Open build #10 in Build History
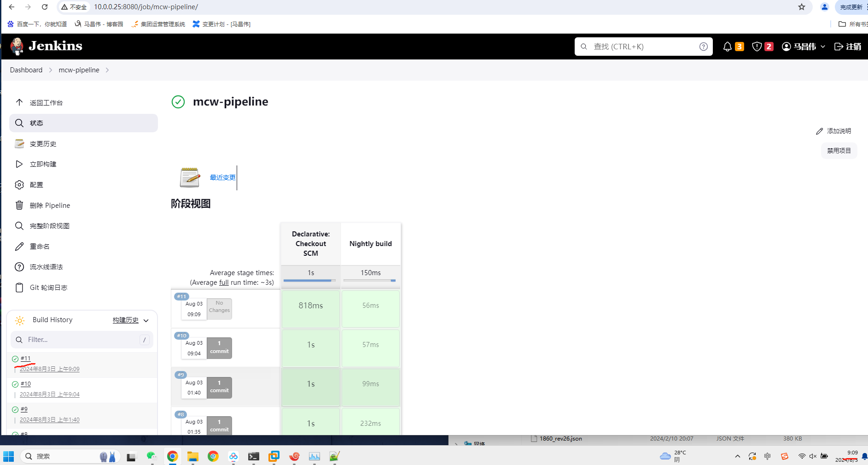868x465 pixels. coord(26,384)
